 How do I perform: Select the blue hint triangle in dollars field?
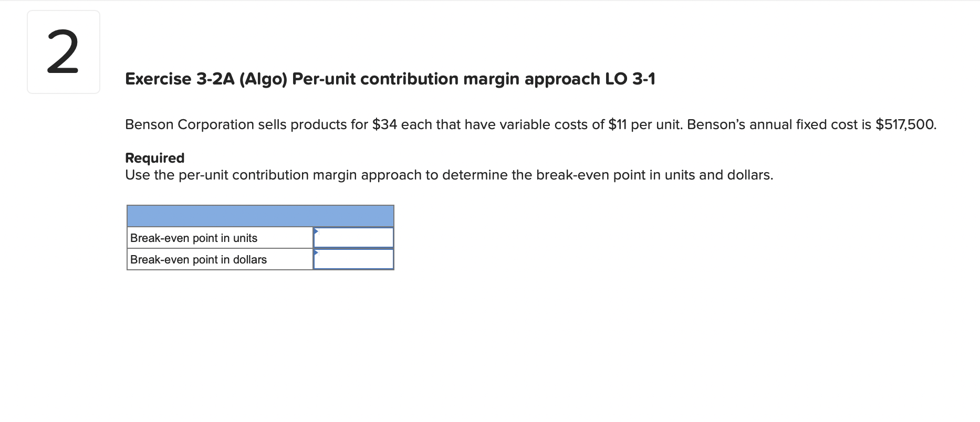tap(316, 253)
